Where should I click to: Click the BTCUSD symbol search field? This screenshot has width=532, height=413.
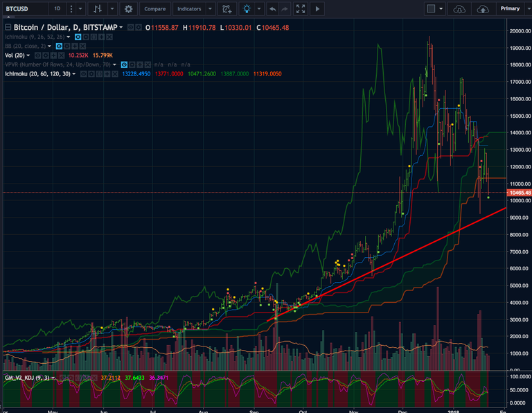(22, 9)
